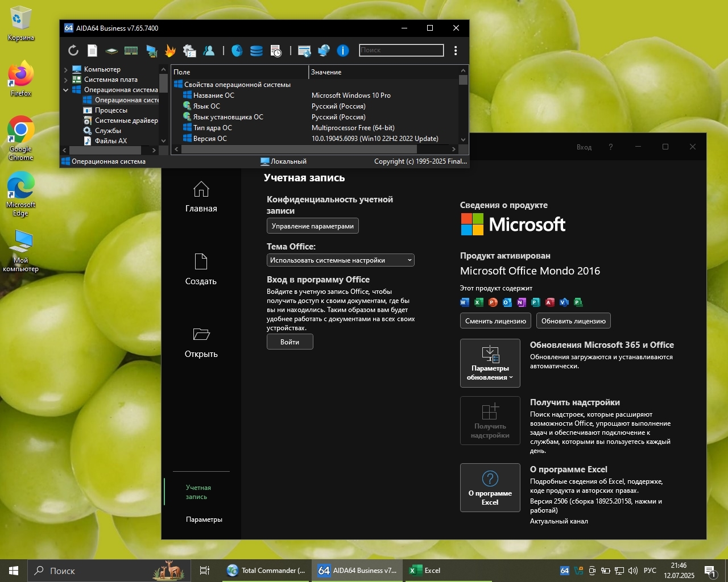Switch to Total Commander on the taskbar
The height and width of the screenshot is (582, 728).
click(x=266, y=571)
